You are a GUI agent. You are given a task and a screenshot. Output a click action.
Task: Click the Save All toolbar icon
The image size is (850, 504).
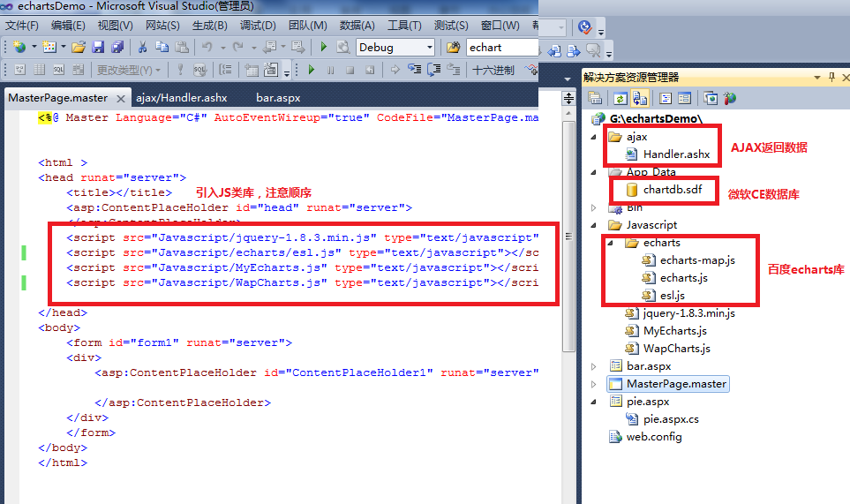tap(117, 47)
